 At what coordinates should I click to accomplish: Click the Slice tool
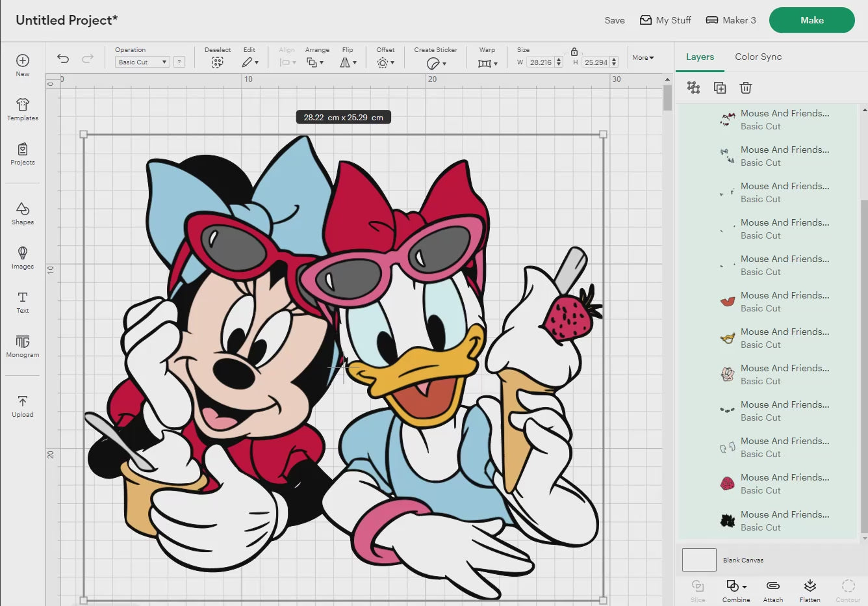point(698,591)
